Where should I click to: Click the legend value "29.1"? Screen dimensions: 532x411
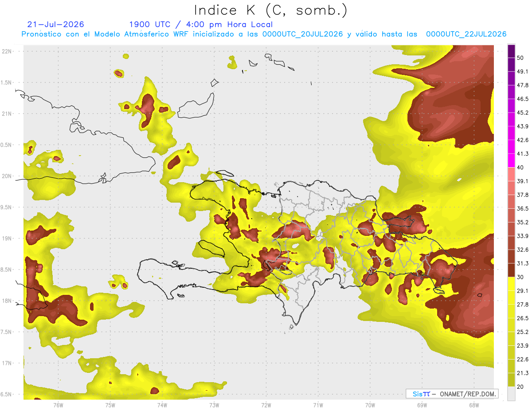(523, 291)
